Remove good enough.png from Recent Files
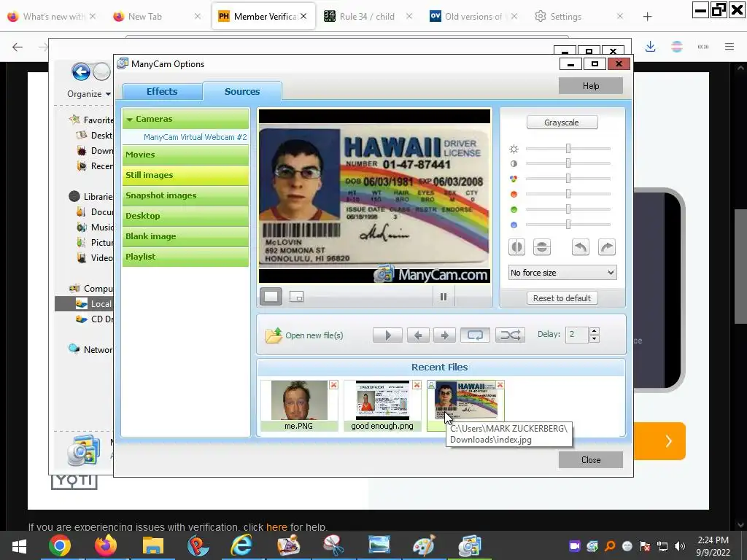747x560 pixels. click(417, 385)
